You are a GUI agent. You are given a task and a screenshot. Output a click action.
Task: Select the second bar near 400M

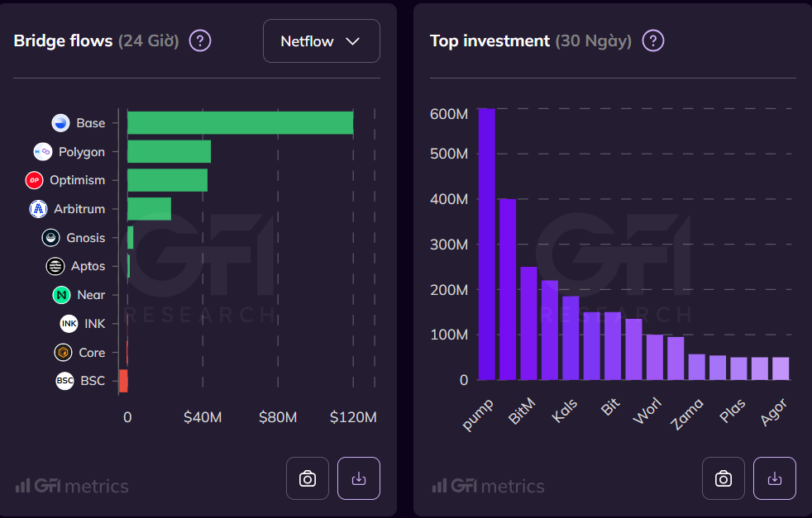coord(508,289)
